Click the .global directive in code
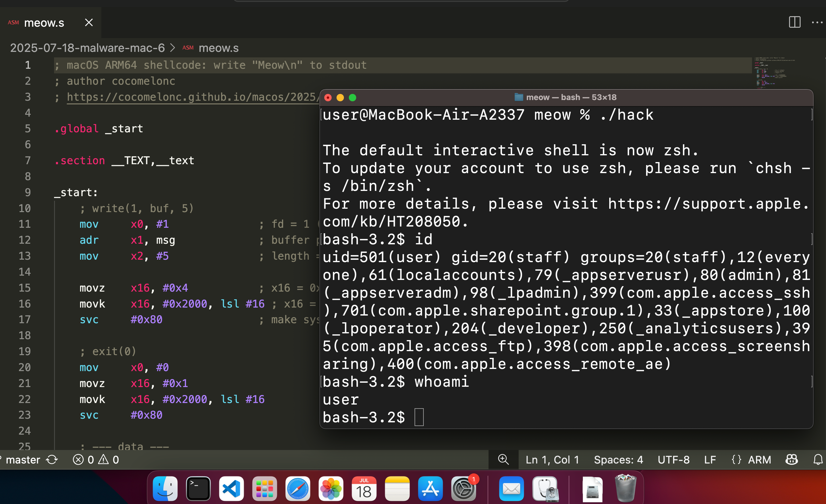 (x=76, y=129)
